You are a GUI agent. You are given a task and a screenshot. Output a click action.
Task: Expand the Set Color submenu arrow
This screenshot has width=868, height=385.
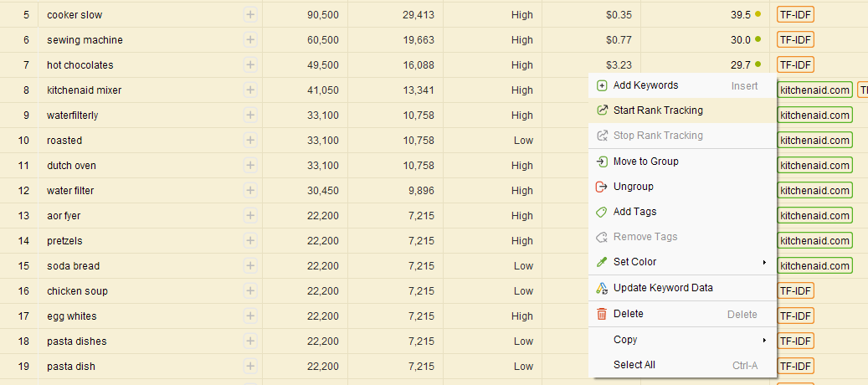764,262
